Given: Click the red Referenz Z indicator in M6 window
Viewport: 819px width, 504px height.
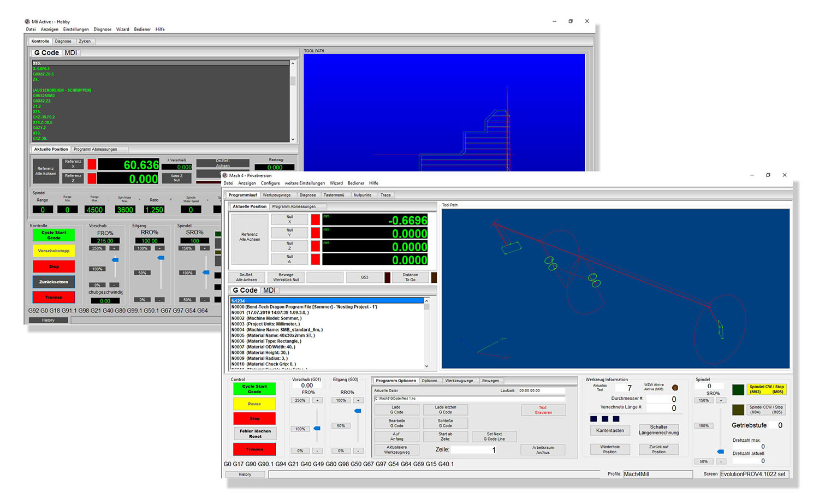Looking at the screenshot, I should click(x=92, y=178).
